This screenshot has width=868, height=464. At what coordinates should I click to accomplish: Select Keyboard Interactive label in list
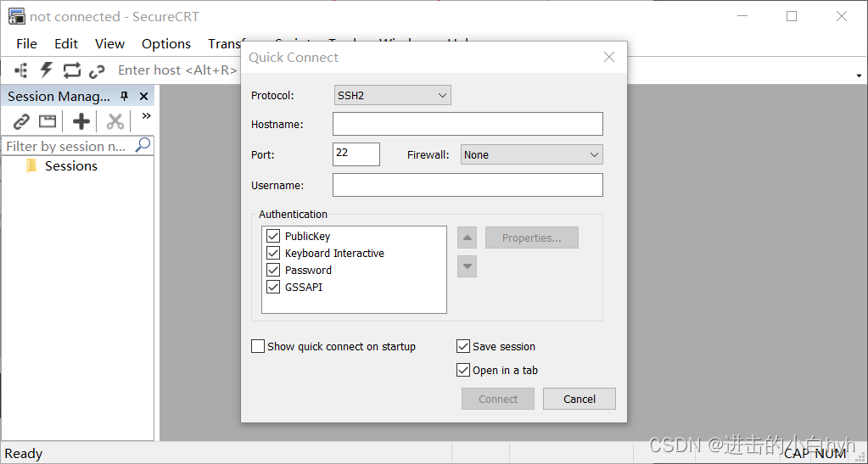coord(334,253)
